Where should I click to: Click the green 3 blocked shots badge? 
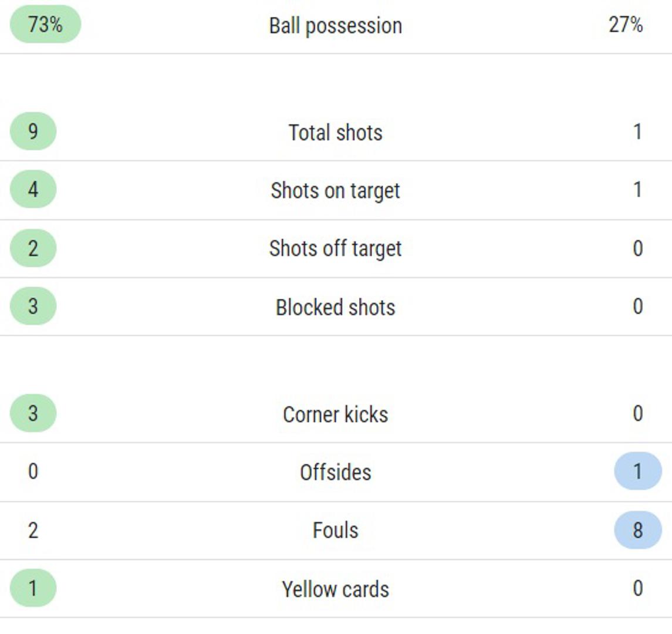click(33, 306)
